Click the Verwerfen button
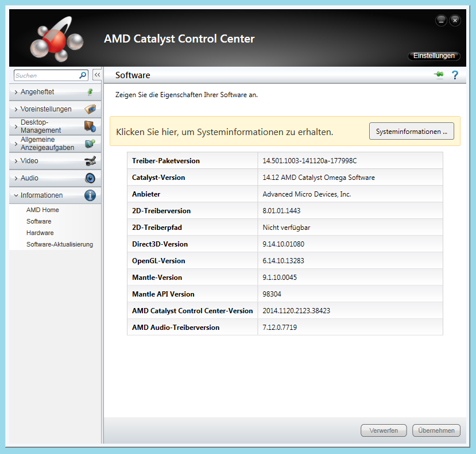Image resolution: width=476 pixels, height=454 pixels. (x=384, y=430)
